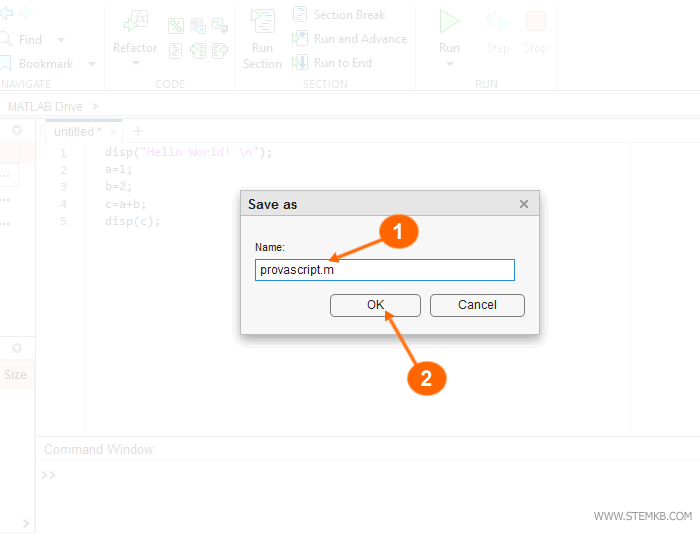Image resolution: width=700 pixels, height=533 pixels.
Task: Expand the Bookmark dropdown arrow
Action: (x=91, y=64)
